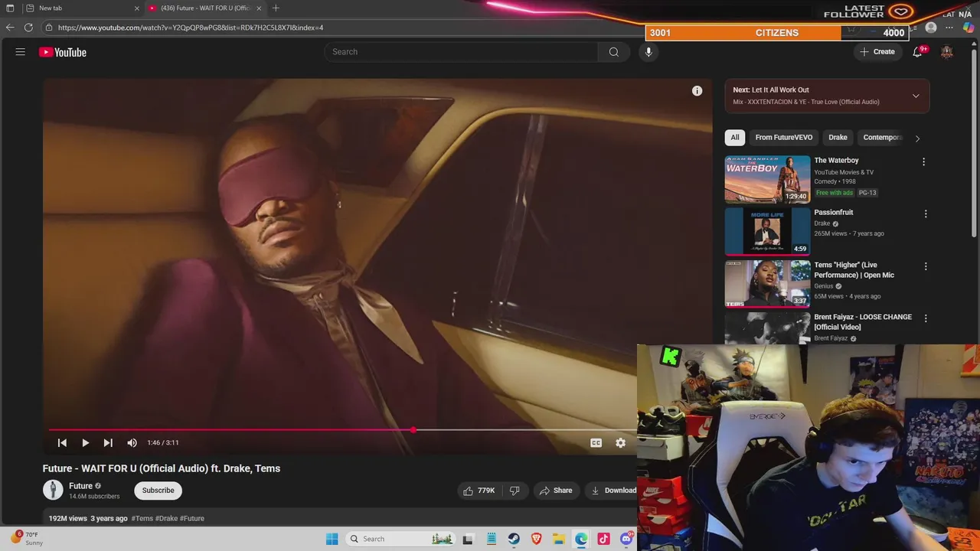Viewport: 980px width, 551px height.
Task: Open Discord from the taskbar
Action: click(626, 539)
